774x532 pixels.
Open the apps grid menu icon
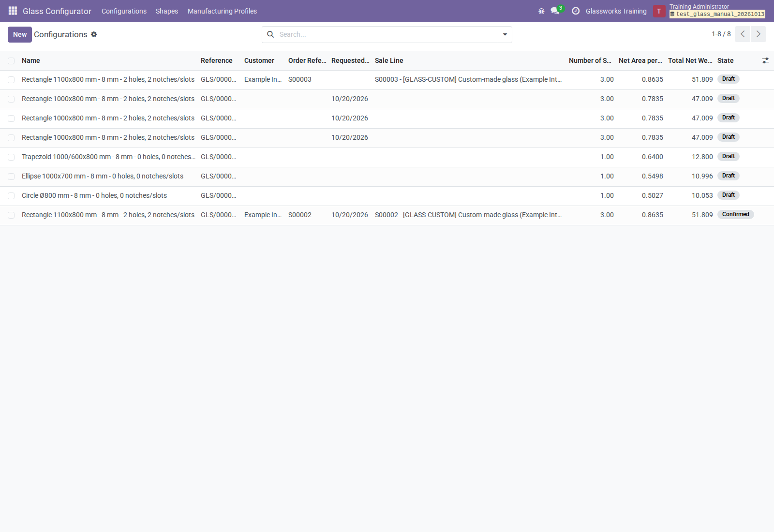pos(13,11)
